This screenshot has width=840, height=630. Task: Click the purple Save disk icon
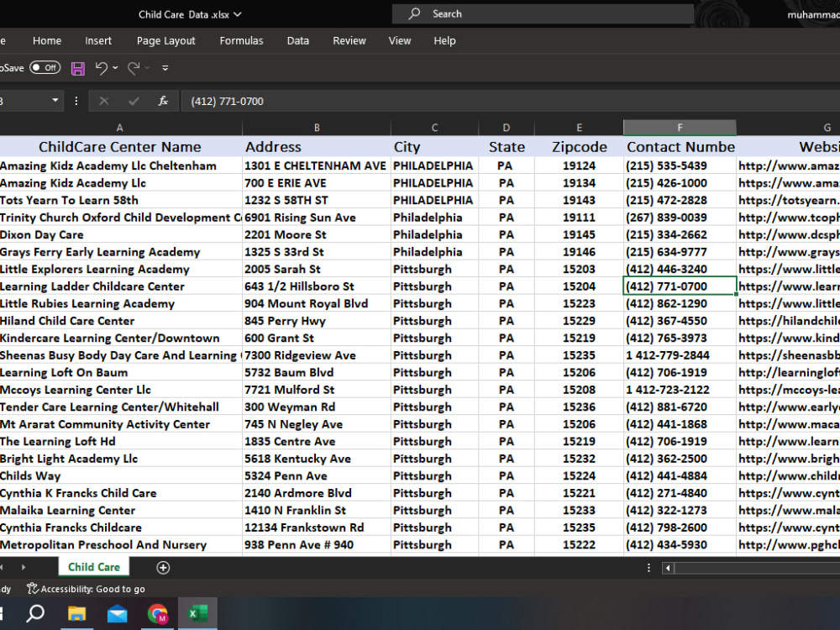click(x=77, y=68)
